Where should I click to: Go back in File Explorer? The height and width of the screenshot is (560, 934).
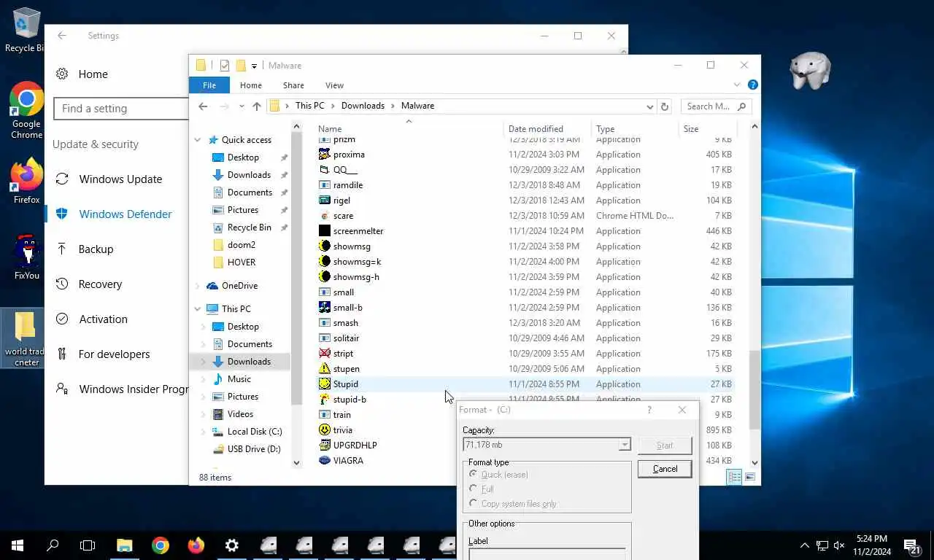pyautogui.click(x=203, y=106)
